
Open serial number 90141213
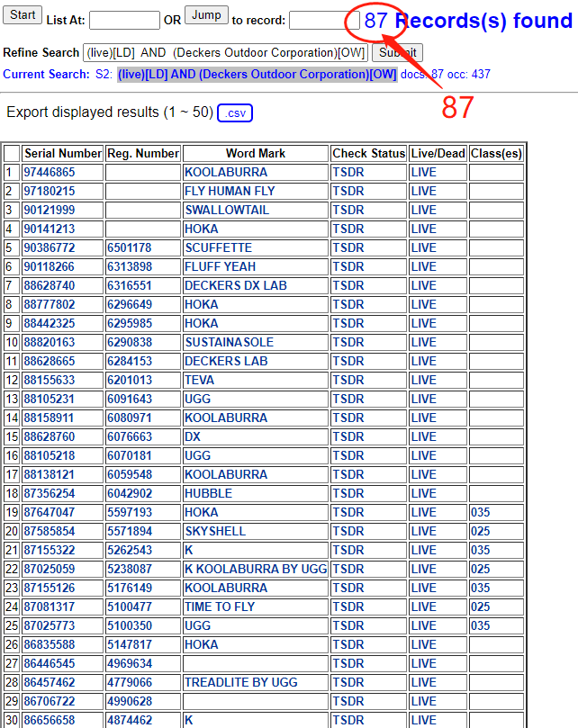click(x=50, y=229)
